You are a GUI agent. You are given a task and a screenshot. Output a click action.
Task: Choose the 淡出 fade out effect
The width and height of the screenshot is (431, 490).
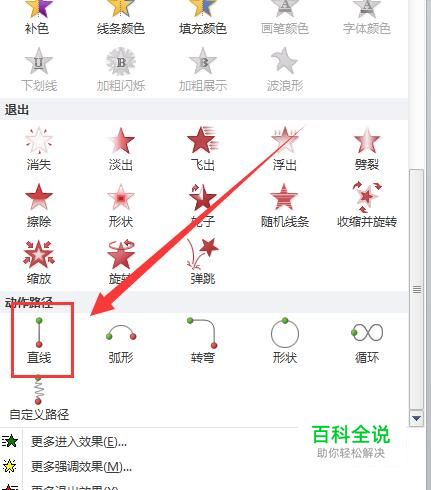coord(121,149)
